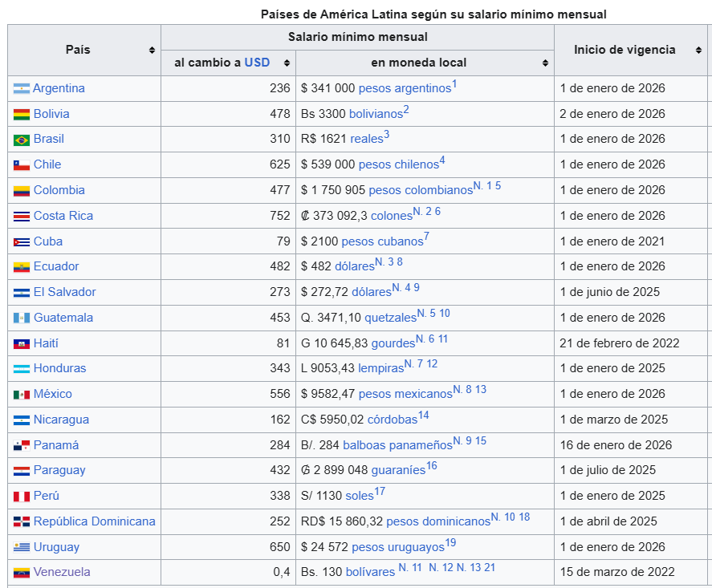Screen dimensions: 712x588
Task: Open the República Dominicana link
Action: (94, 521)
